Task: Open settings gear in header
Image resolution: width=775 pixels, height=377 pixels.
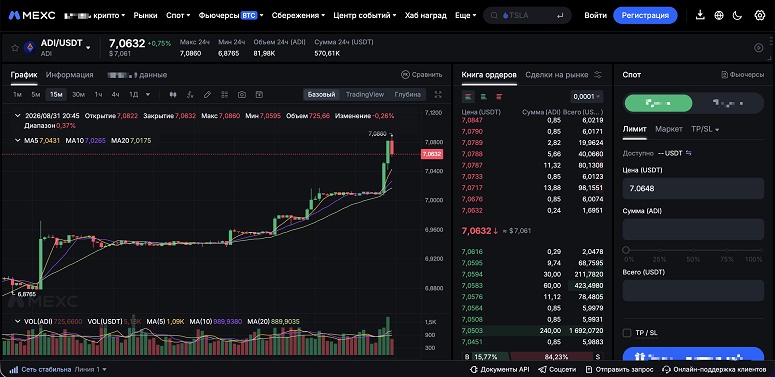Action: click(x=760, y=15)
